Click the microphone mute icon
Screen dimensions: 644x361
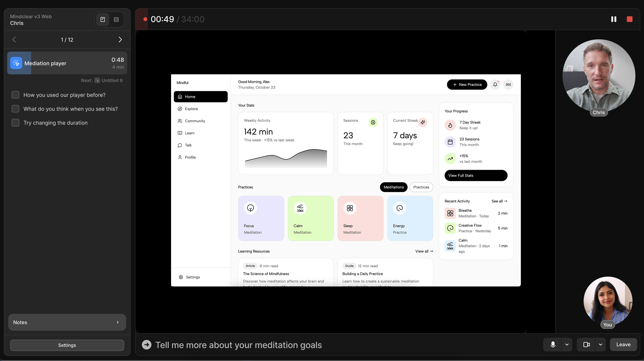pos(553,344)
